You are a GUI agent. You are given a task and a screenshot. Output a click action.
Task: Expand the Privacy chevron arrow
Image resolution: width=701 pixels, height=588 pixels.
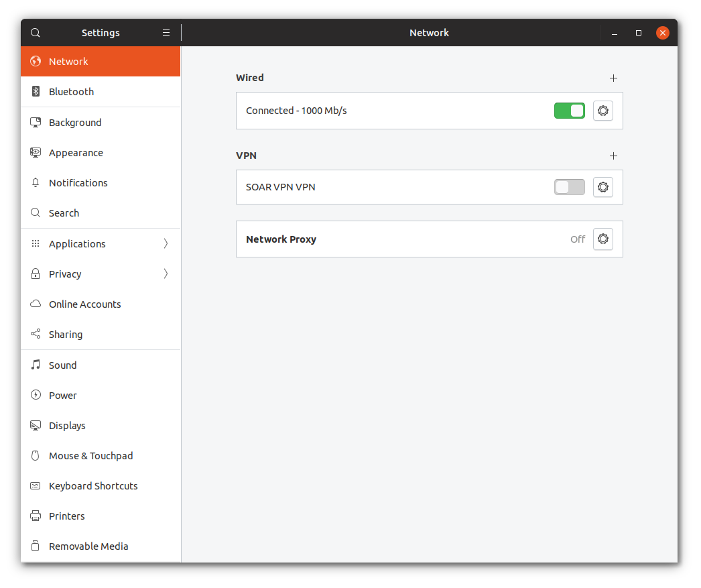click(x=166, y=274)
